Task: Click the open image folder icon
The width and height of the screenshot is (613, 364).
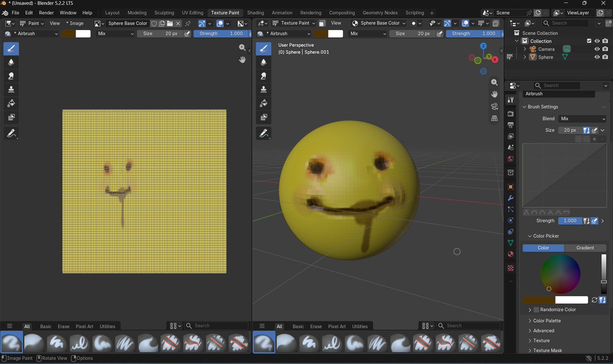Action: (x=170, y=23)
